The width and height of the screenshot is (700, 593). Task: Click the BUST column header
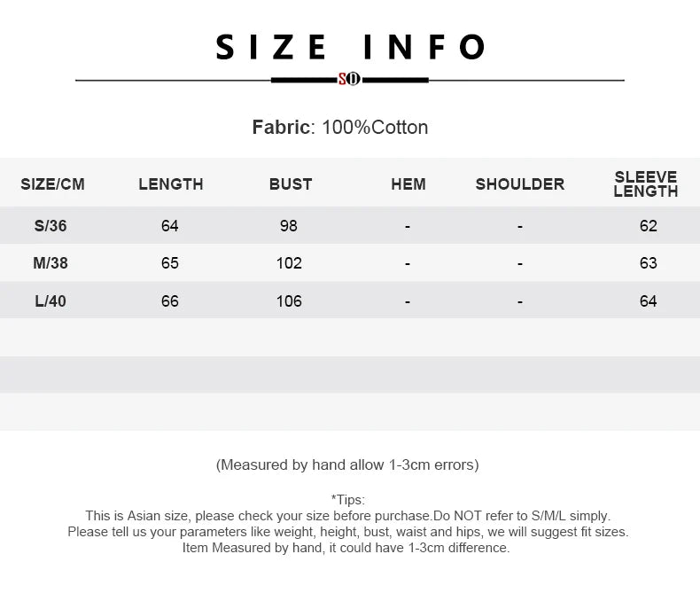pyautogui.click(x=291, y=184)
